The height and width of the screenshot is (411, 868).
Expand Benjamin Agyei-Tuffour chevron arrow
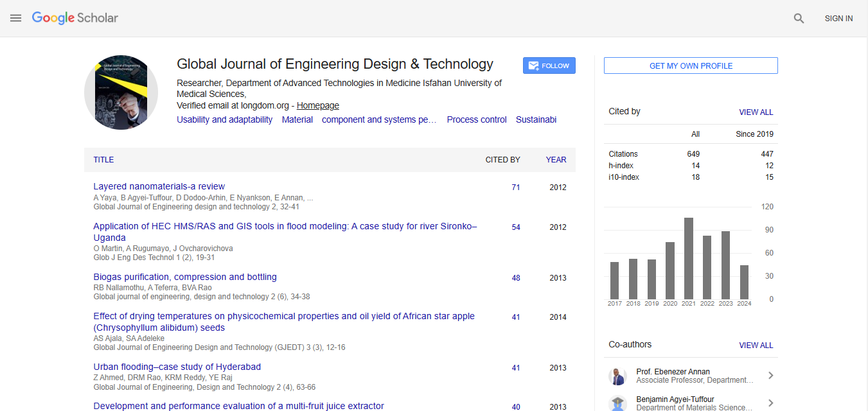(x=770, y=403)
